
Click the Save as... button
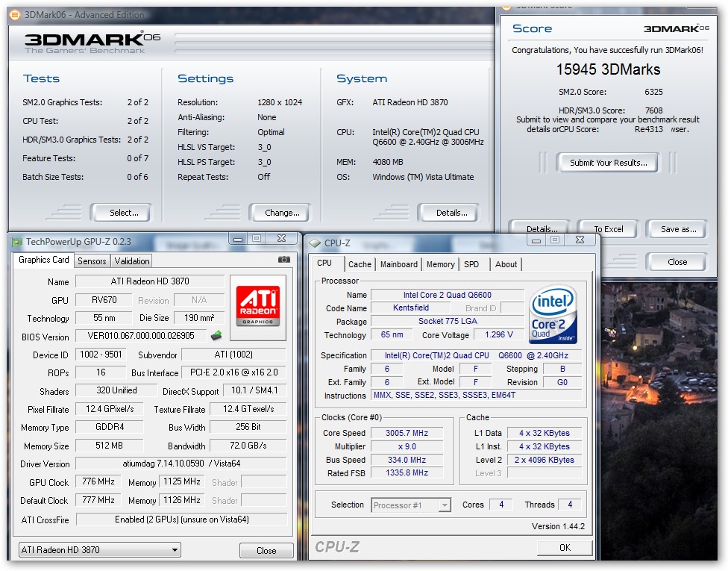[678, 228]
